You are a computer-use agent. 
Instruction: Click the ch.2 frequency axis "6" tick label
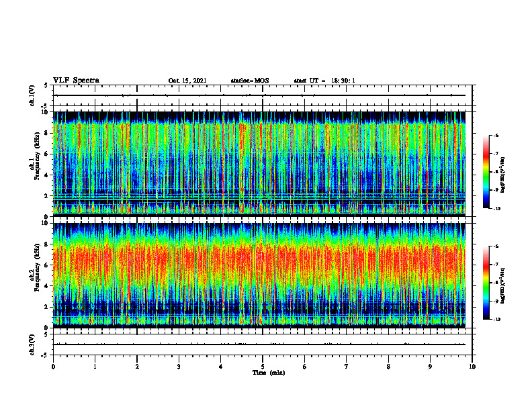(47, 265)
